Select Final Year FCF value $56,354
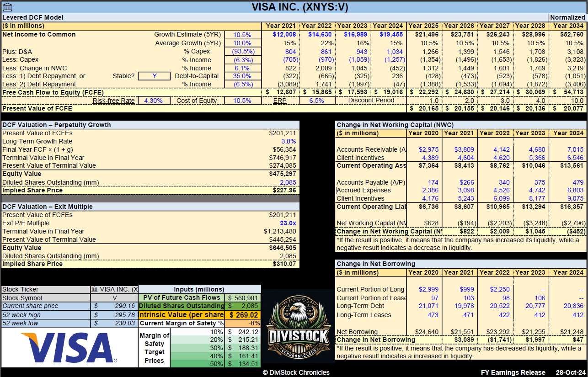The height and width of the screenshot is (377, 588). (284, 149)
